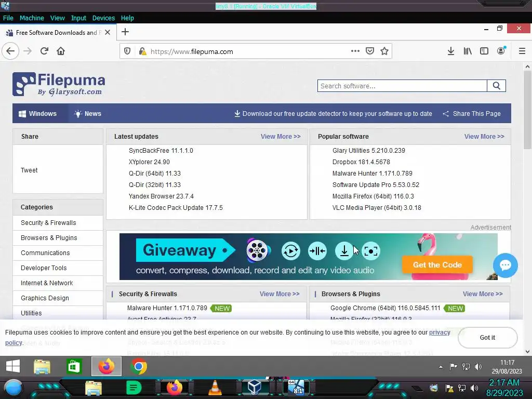Open Firefox account avatar icon
Viewport: 532px width, 399px height.
point(501,50)
